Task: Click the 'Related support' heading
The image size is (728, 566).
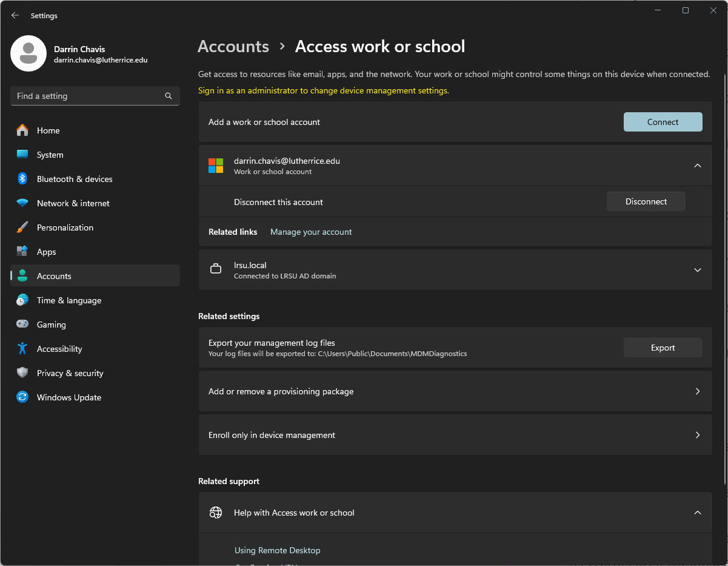Action: tap(229, 481)
